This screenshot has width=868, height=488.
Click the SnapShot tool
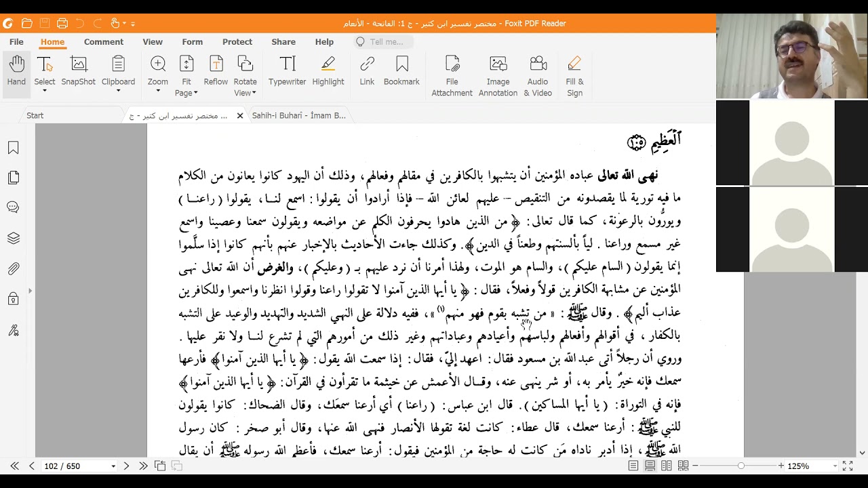click(79, 71)
